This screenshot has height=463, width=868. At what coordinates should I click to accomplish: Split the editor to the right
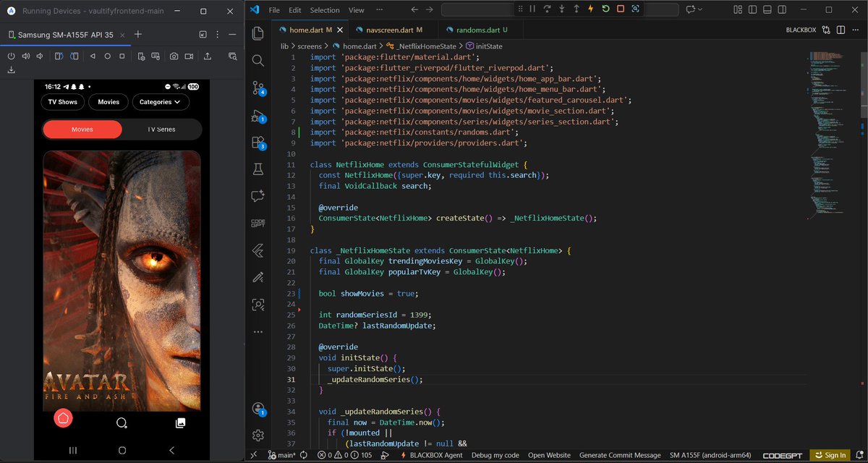841,30
